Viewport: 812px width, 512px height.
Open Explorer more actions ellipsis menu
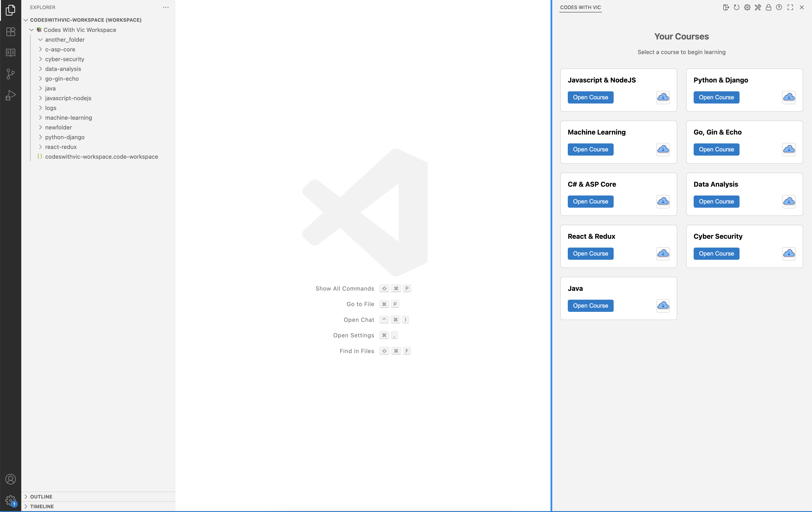point(166,7)
